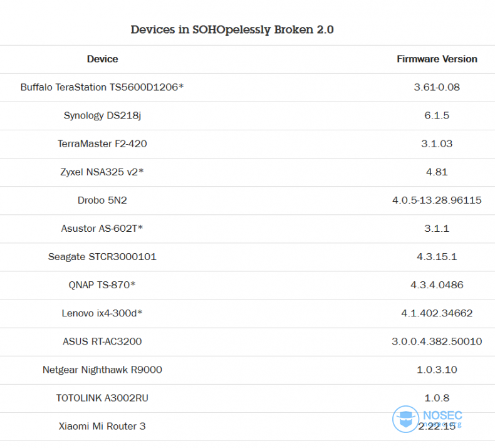Select the 'Firmware Version' column header
This screenshot has height=448, width=495.
(x=437, y=59)
